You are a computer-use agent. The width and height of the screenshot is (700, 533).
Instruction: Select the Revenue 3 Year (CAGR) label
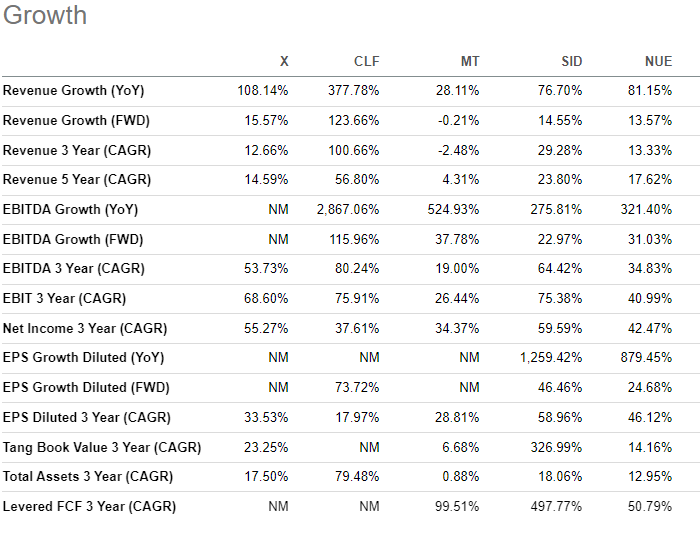(74, 151)
